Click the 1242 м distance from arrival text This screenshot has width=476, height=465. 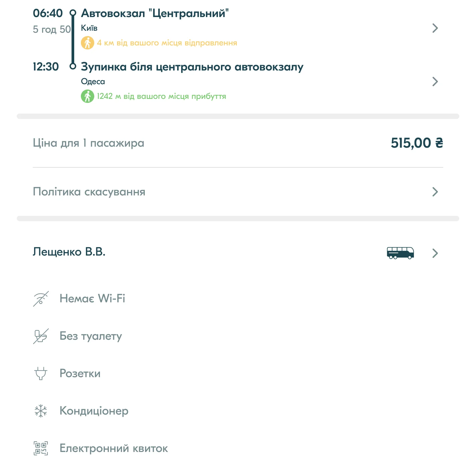click(161, 96)
